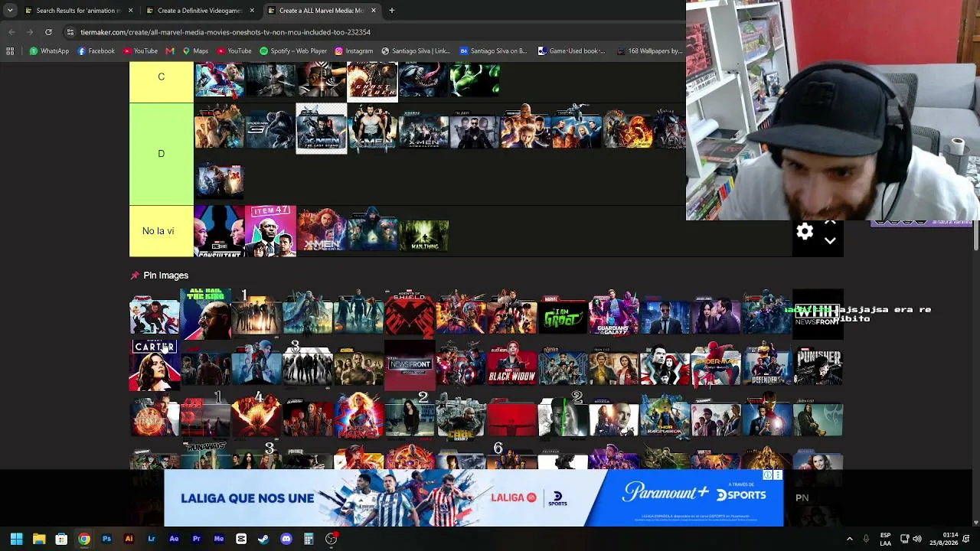Viewport: 980px width, 551px height.
Task: Switch to OBS Studio in the taskbar
Action: (331, 539)
